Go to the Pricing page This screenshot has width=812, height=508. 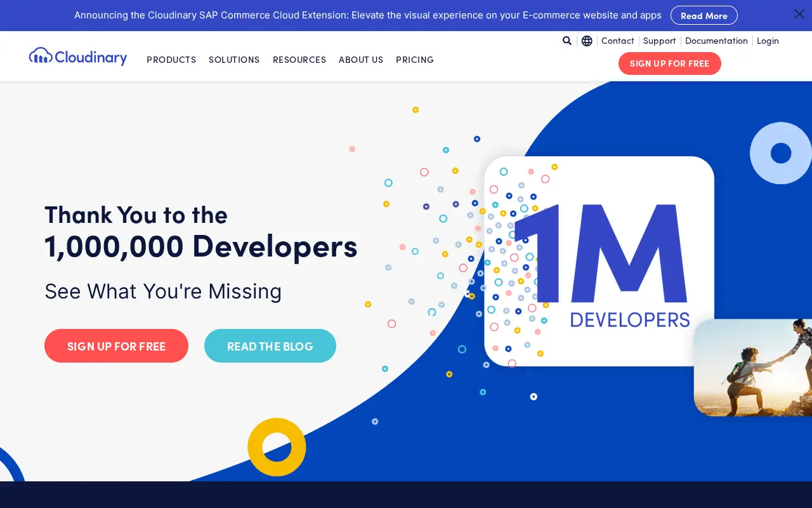click(x=415, y=60)
